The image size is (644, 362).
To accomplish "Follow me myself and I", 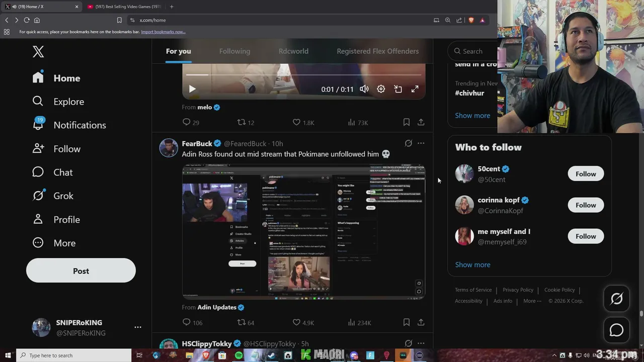I will [x=586, y=236].
